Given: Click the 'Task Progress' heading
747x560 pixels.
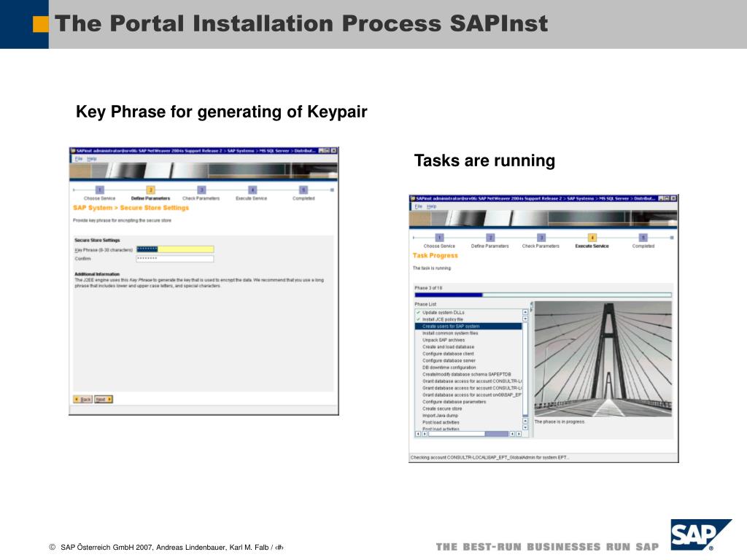Looking at the screenshot, I should pos(435,256).
